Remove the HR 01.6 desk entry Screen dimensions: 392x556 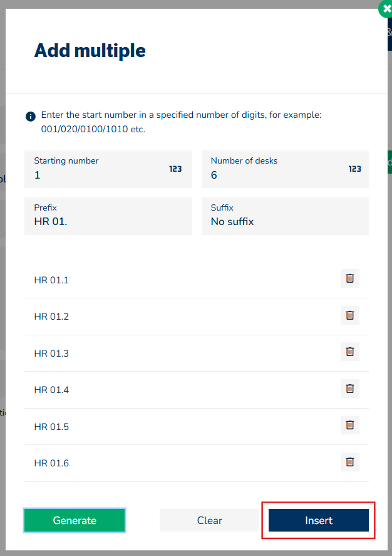pyautogui.click(x=350, y=463)
